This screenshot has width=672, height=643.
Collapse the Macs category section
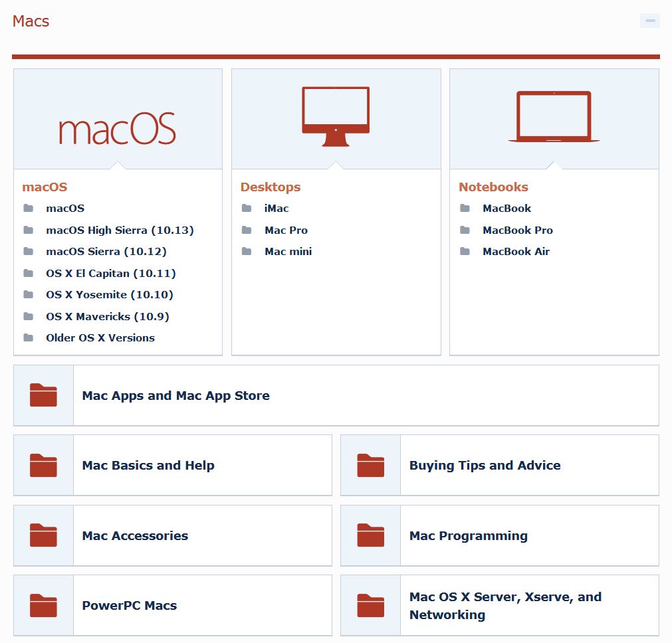[x=649, y=21]
